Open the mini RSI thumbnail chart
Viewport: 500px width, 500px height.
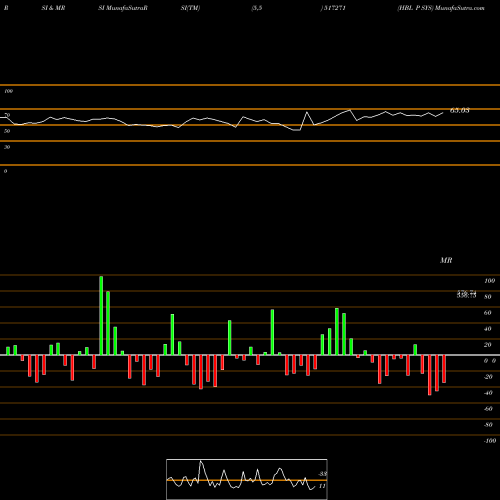247,479
